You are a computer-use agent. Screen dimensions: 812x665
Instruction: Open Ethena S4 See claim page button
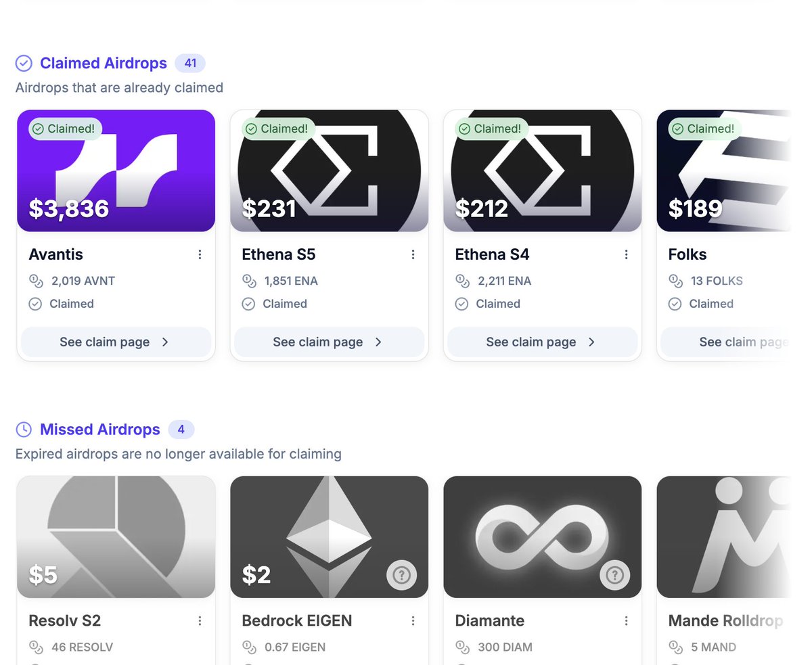[542, 342]
